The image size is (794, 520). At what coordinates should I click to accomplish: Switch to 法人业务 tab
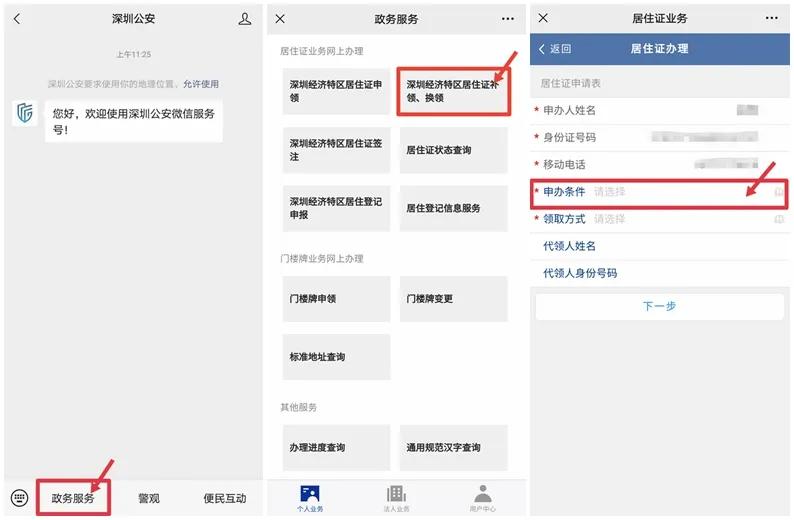(x=396, y=498)
